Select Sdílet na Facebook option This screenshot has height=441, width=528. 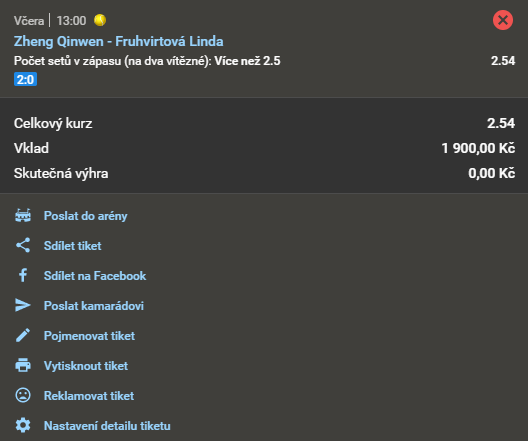[95, 276]
